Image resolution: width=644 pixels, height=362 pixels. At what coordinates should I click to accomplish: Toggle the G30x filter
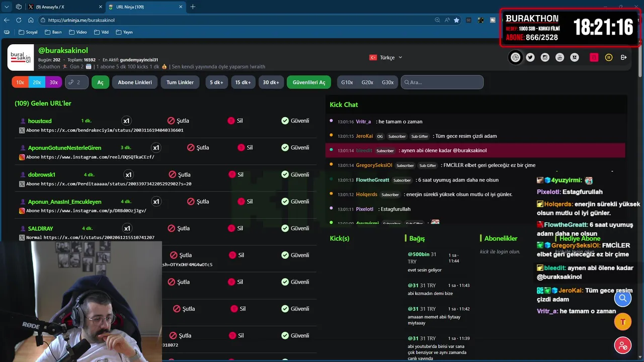tap(387, 82)
